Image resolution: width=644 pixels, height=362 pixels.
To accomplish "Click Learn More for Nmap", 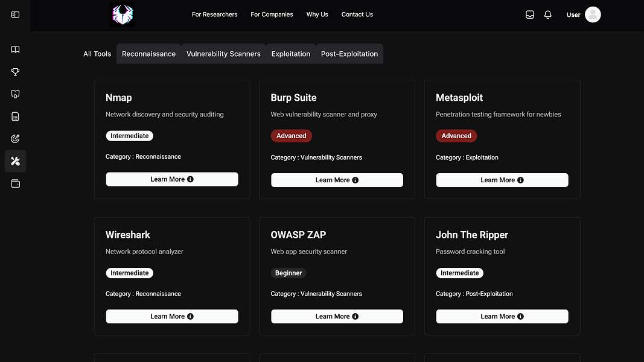I will coord(172,179).
